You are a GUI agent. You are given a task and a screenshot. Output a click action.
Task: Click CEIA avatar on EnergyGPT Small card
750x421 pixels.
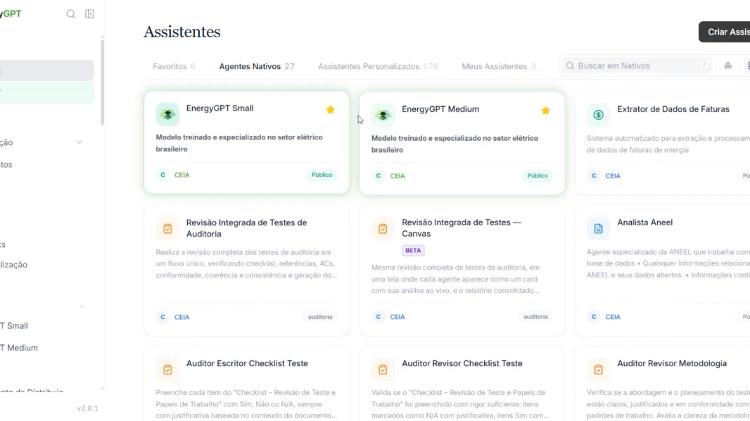coord(163,175)
